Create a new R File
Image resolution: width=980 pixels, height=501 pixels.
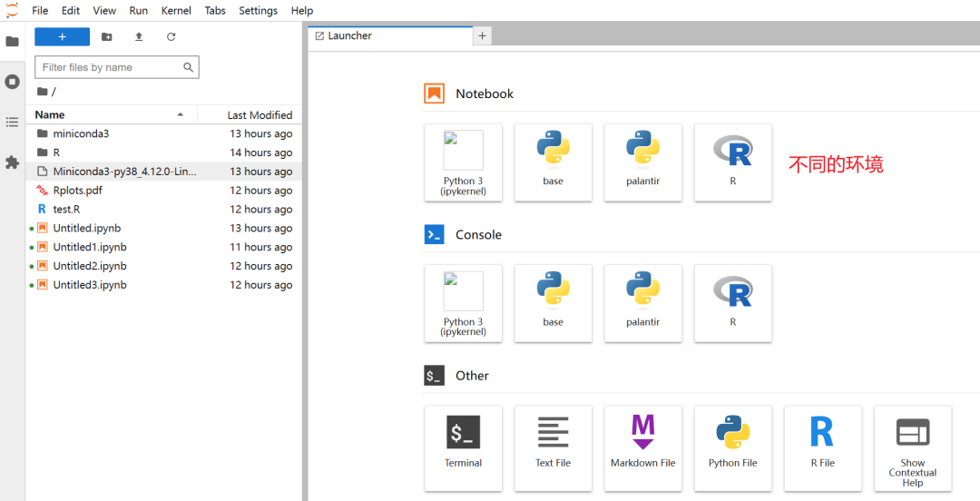coord(823,447)
